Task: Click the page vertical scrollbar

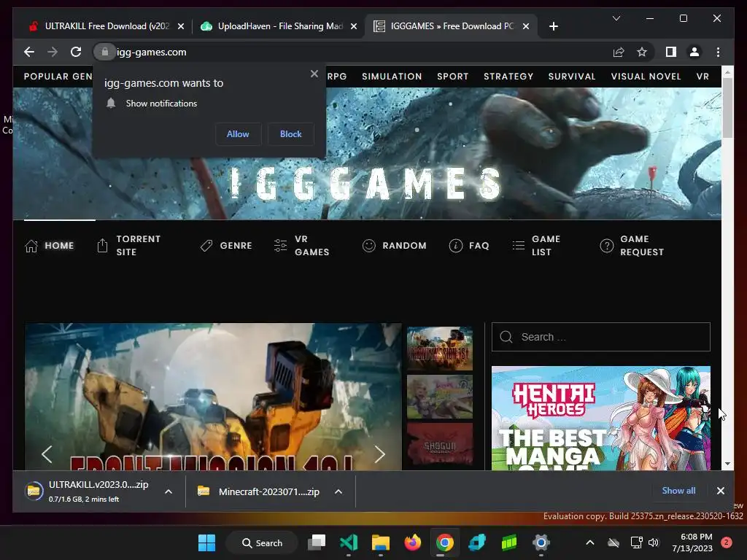Action: [727, 107]
